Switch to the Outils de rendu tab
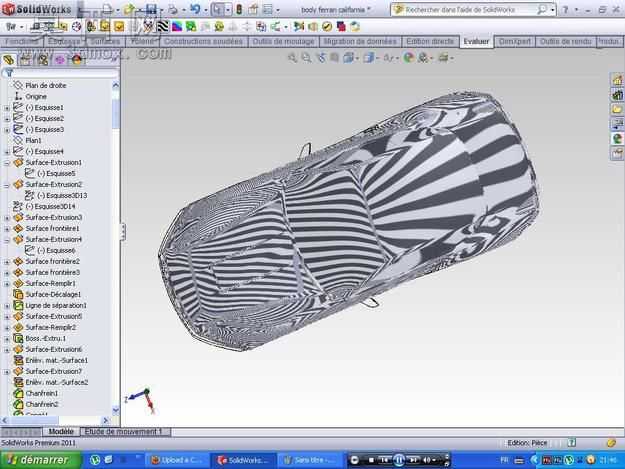This screenshot has height=469, width=625. (x=565, y=41)
